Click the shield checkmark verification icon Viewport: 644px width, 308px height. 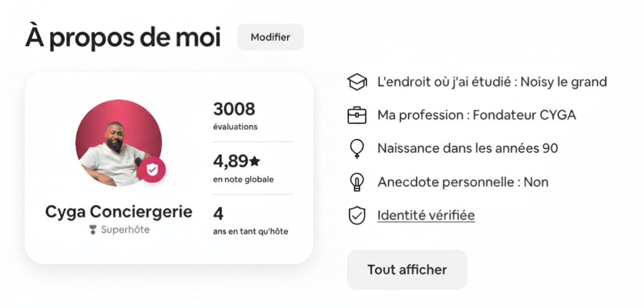coord(357,215)
